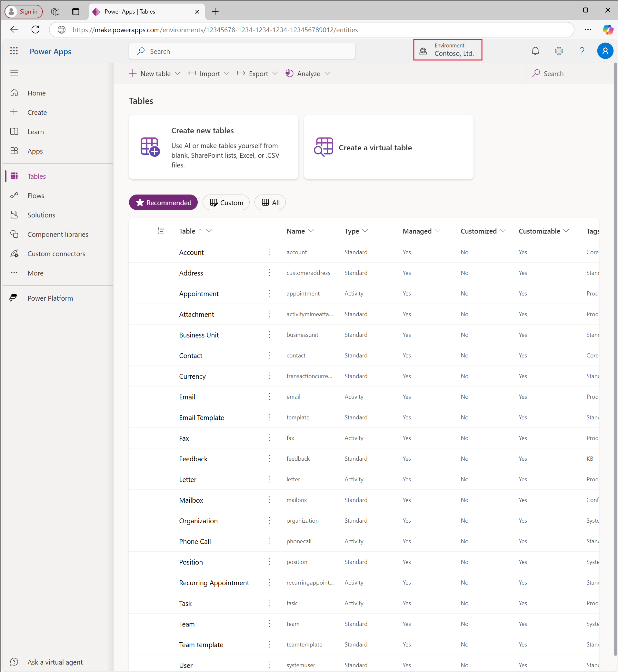618x672 pixels.
Task: Open the settings gear
Action: tap(558, 51)
